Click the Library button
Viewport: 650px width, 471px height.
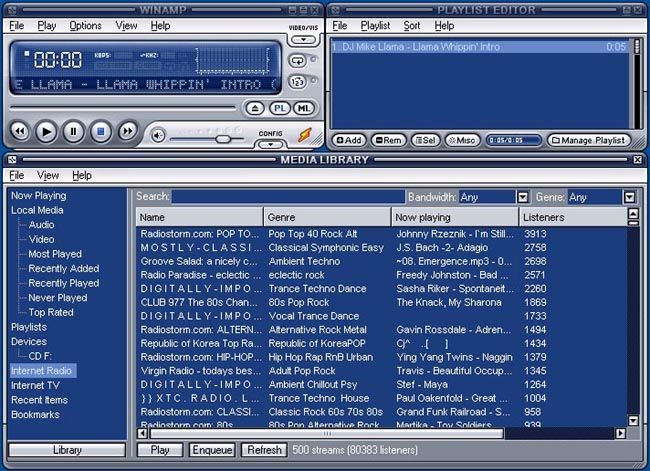coord(67,450)
